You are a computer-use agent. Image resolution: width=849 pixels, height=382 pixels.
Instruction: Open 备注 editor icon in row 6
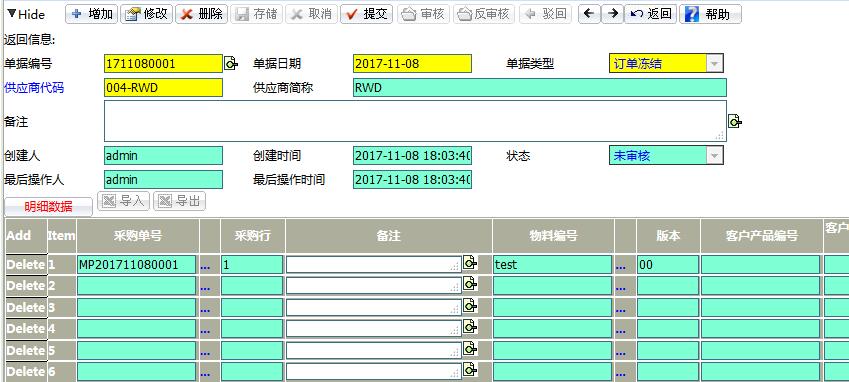469,370
